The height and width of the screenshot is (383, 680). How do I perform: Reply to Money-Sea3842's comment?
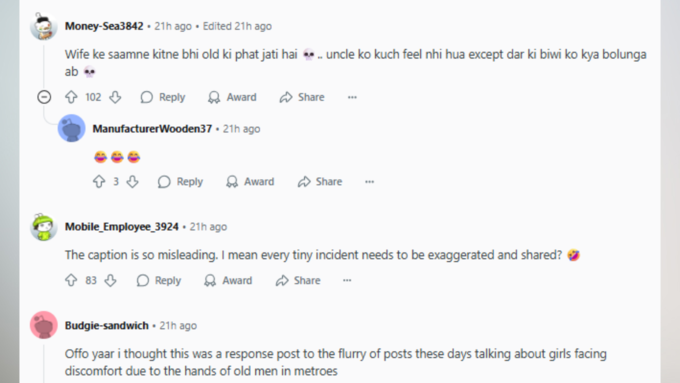(x=163, y=97)
